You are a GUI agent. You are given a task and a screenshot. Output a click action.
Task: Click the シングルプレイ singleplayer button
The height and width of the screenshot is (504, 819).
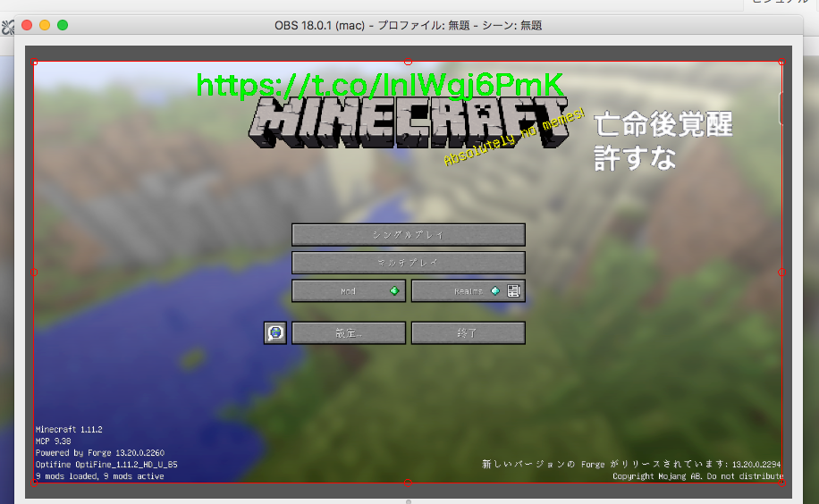point(409,235)
